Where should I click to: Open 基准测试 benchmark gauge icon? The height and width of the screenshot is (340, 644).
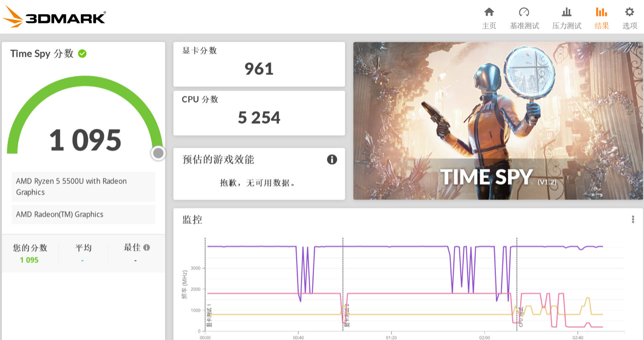pyautogui.click(x=524, y=12)
